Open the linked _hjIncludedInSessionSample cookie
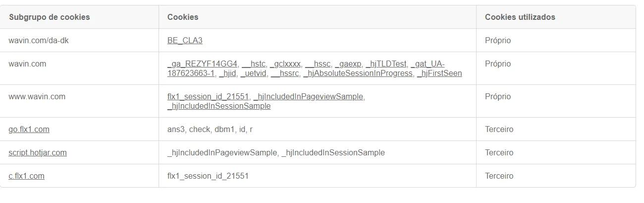Viewport: 644px width, 203px height. tap(219, 106)
